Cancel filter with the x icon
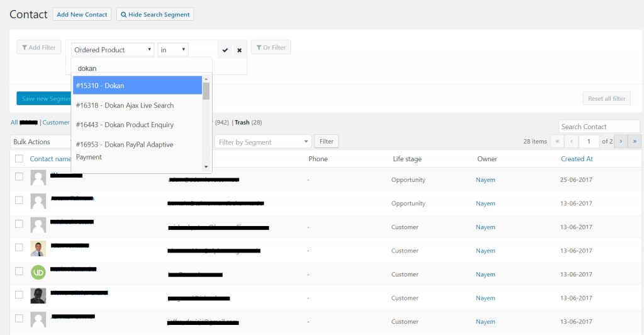Screen dimensions: 644x335 coord(240,50)
